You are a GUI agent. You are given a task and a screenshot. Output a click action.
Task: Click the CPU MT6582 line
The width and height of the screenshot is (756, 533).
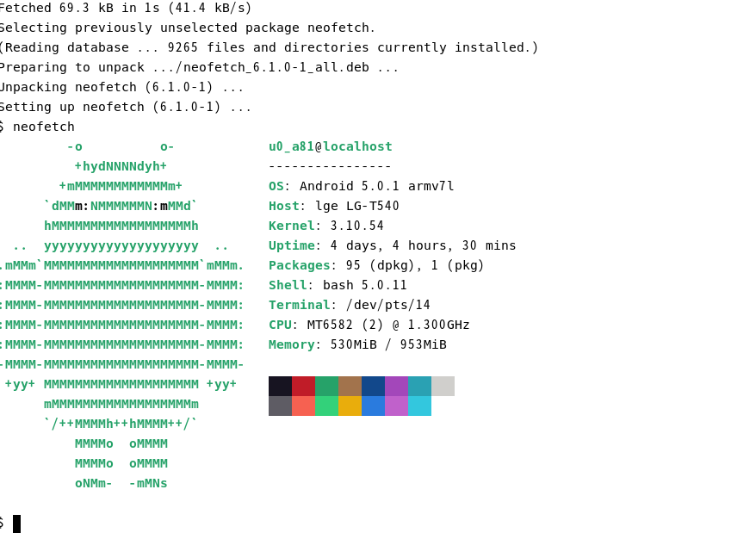(369, 324)
